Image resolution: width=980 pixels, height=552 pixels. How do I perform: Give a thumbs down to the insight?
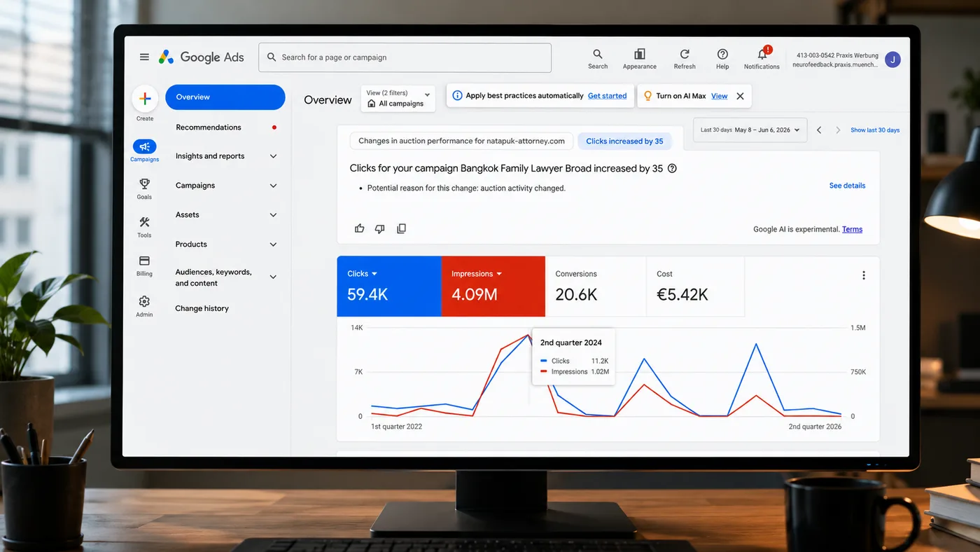380,228
